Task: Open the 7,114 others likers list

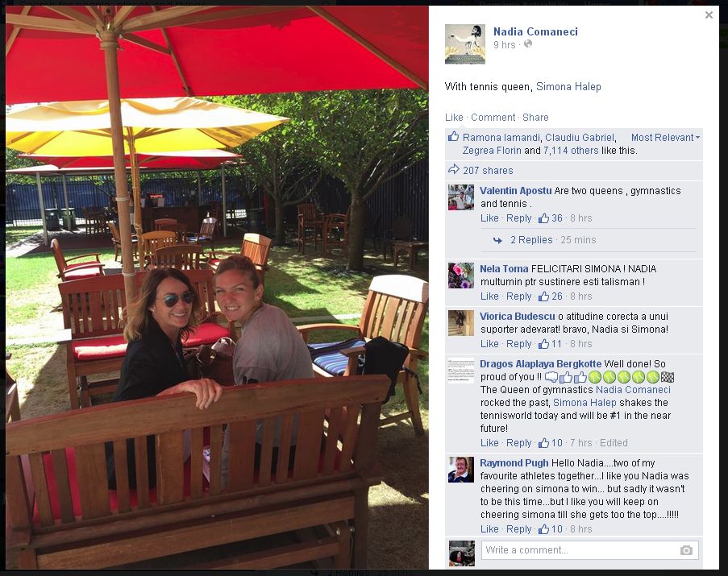Action: pos(571,151)
